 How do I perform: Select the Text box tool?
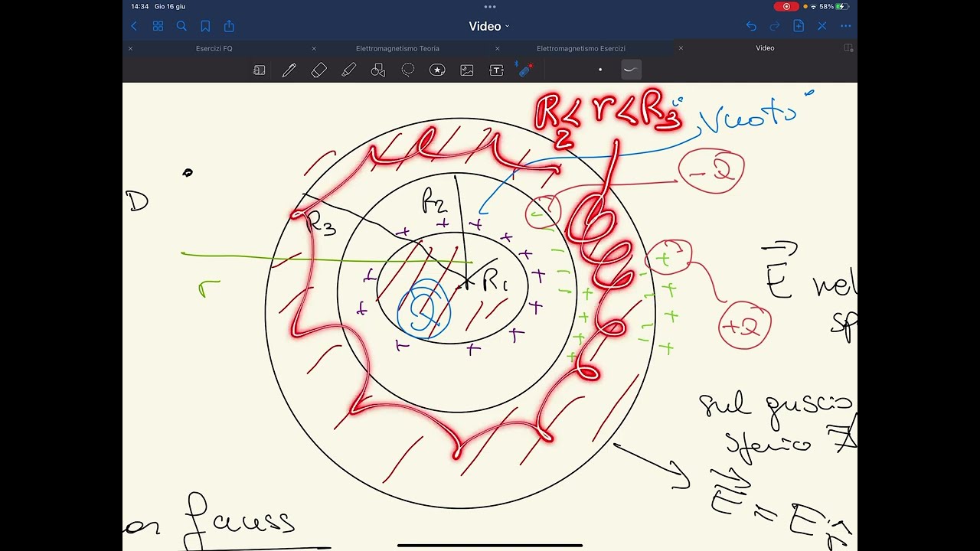496,70
